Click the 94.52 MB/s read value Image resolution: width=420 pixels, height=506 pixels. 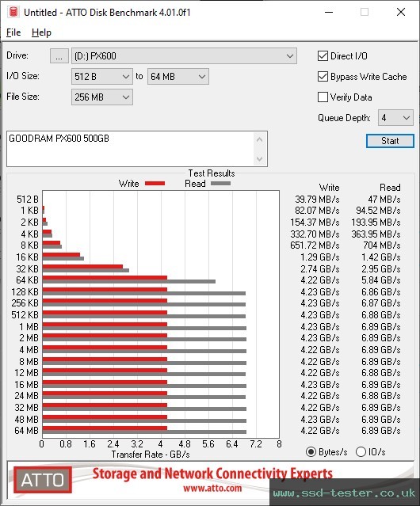point(378,211)
